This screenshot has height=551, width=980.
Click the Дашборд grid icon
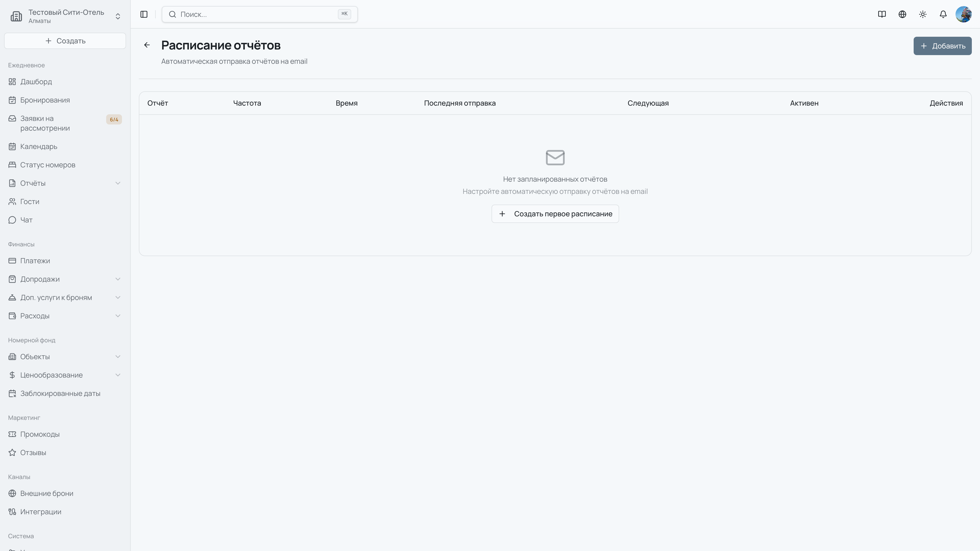(x=12, y=82)
